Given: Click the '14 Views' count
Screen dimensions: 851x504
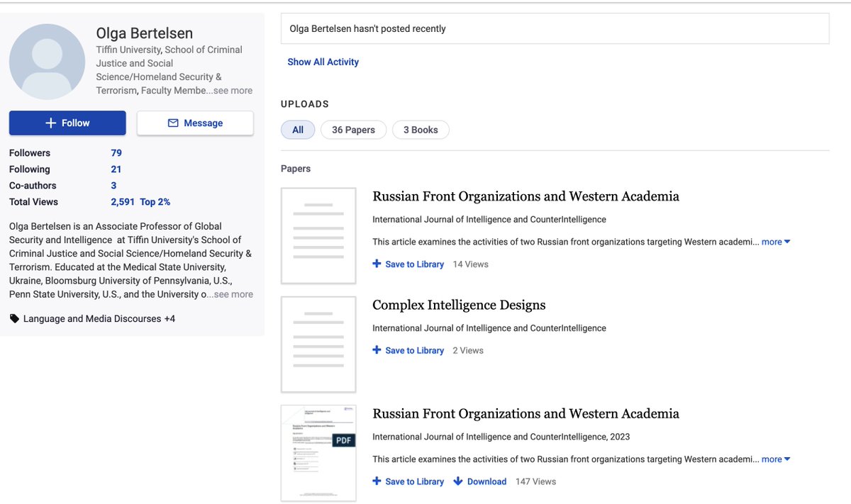Looking at the screenshot, I should (471, 264).
